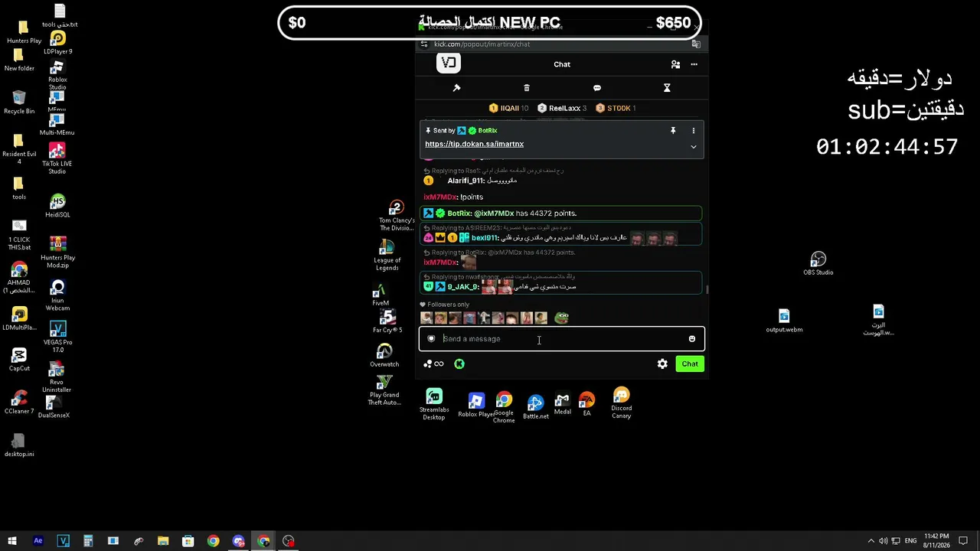Open the moderator hammer tool in chat
The height and width of the screenshot is (551, 980).
point(457,88)
